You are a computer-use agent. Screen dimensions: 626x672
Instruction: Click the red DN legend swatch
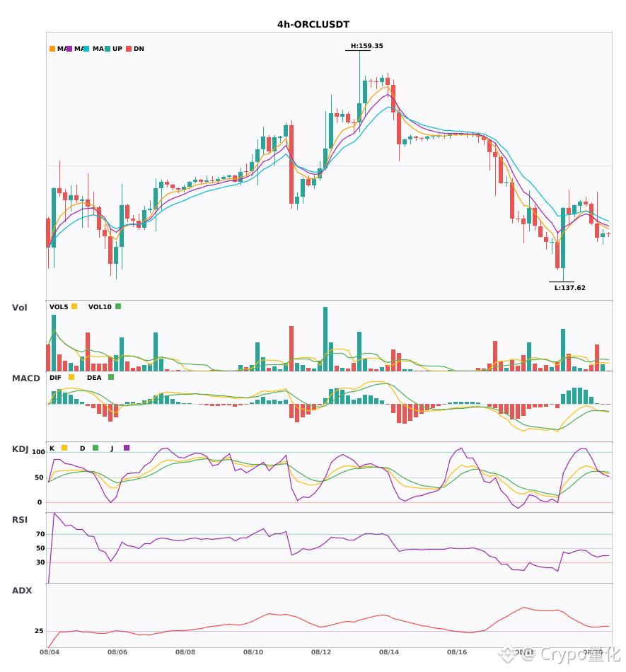pos(129,49)
